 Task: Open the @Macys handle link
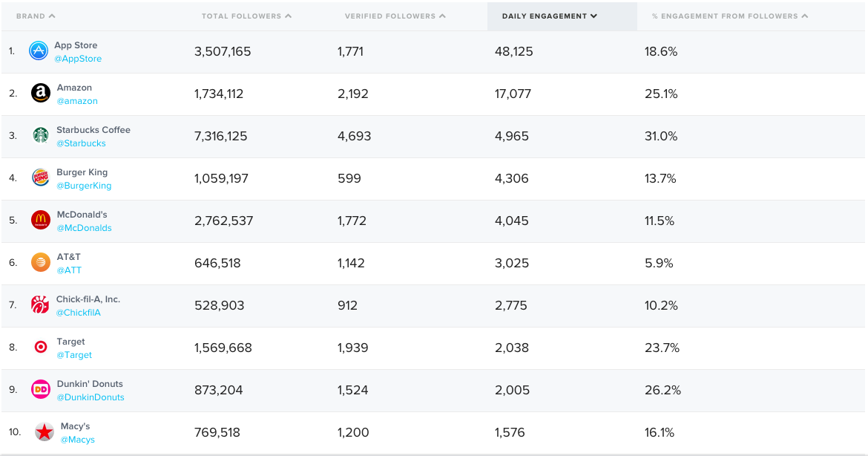click(x=77, y=440)
